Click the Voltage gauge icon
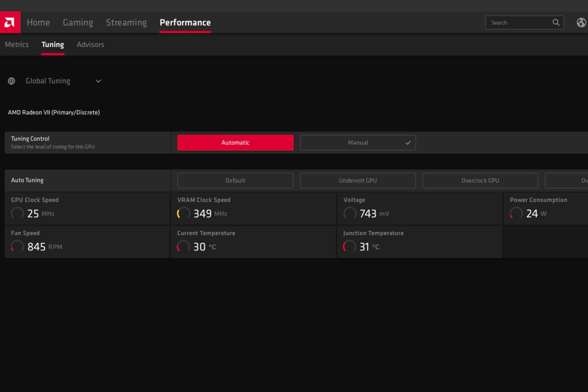The height and width of the screenshot is (392, 588). click(x=350, y=213)
